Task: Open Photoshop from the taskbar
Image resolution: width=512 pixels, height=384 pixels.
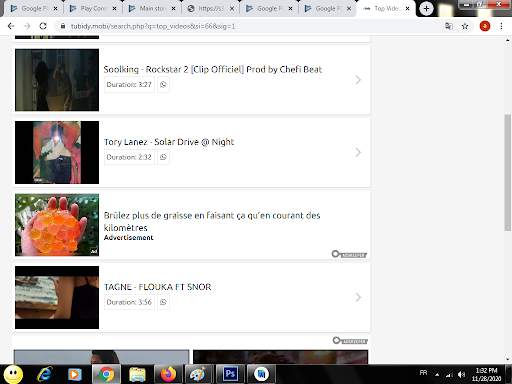Action: (230, 374)
